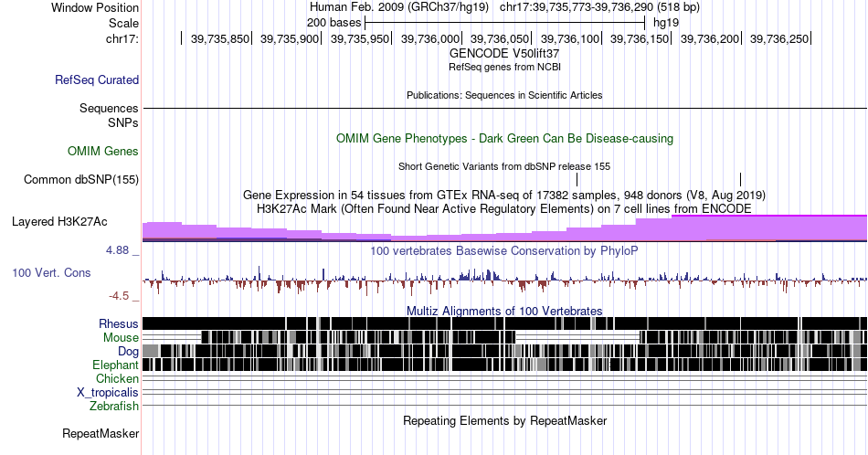
Task: Click the Rhesus alignment label
Action: [x=119, y=323]
